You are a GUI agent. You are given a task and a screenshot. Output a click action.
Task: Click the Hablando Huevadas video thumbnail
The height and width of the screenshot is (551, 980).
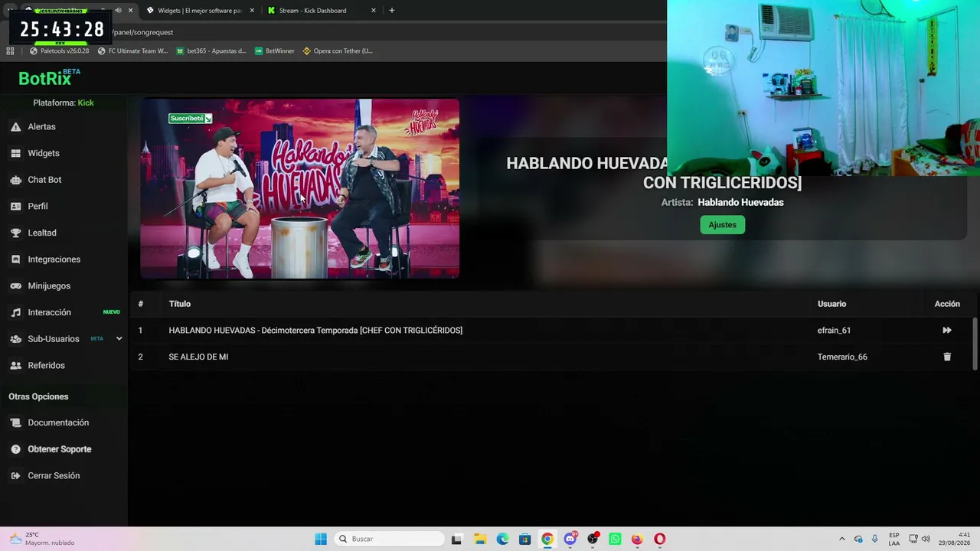click(x=299, y=188)
